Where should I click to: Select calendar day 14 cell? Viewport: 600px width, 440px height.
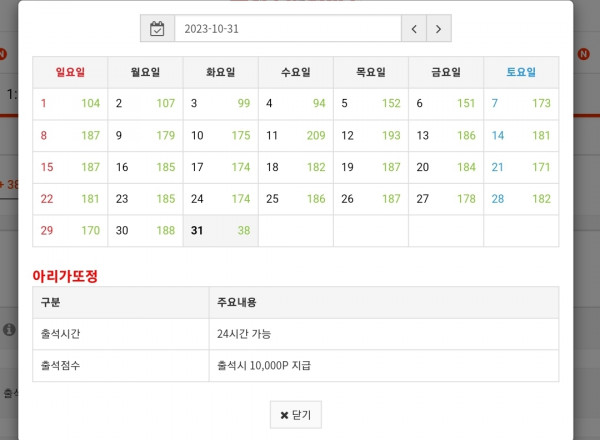(521, 136)
